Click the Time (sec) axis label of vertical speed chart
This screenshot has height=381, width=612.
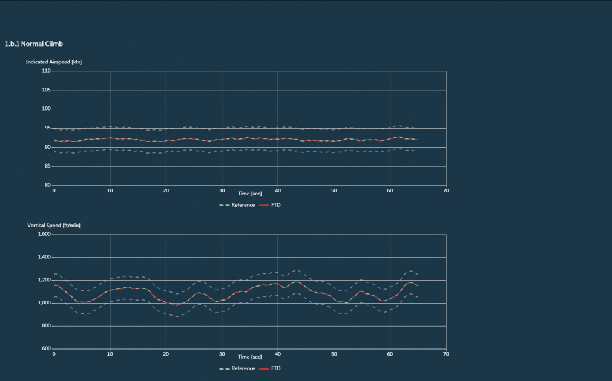250,357
